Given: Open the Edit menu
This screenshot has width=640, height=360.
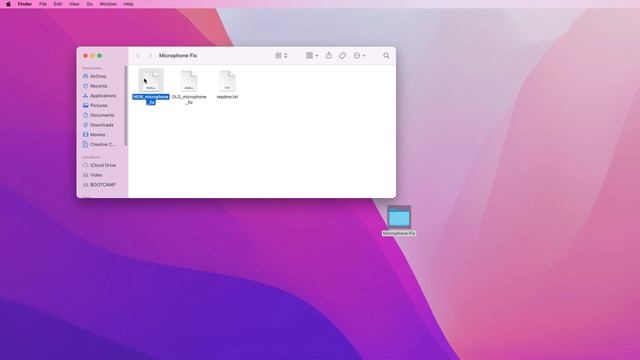Looking at the screenshot, I should click(58, 4).
